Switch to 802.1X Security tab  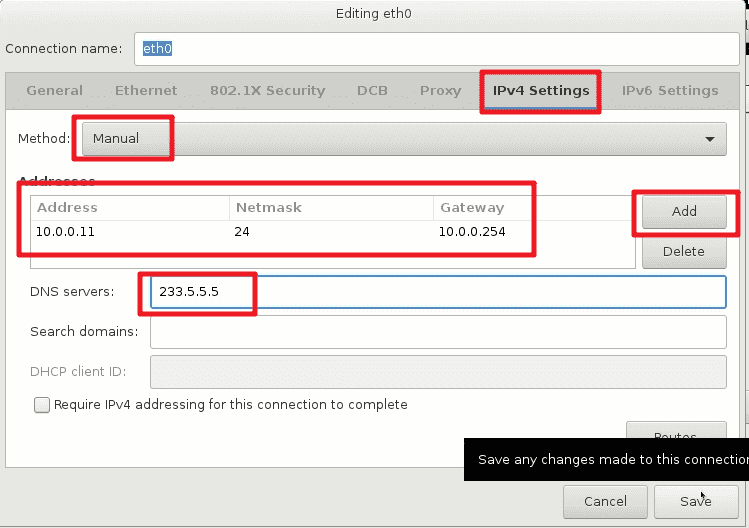pyautogui.click(x=268, y=90)
